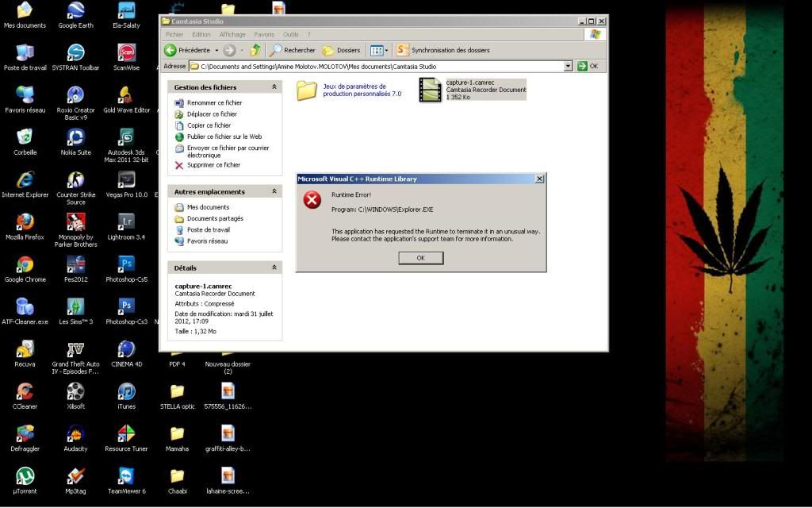The image size is (812, 508).
Task: Select the capture-1.camrec file
Action: (x=431, y=90)
